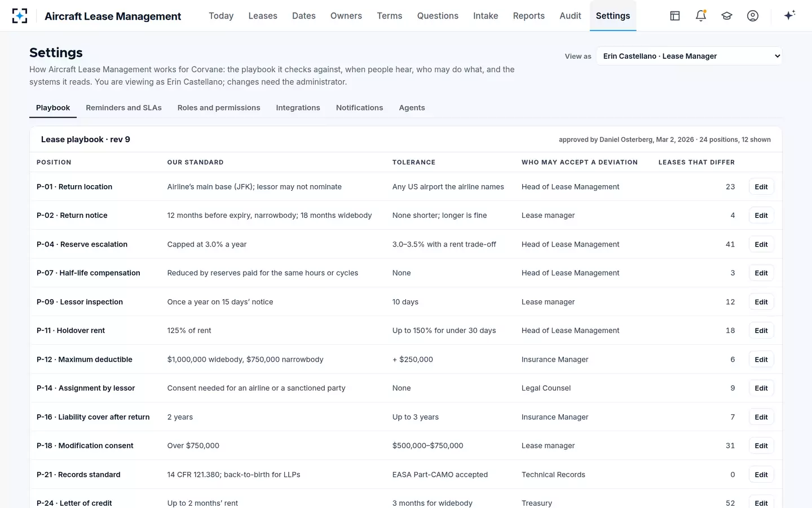Open the notifications bell

tap(701, 16)
